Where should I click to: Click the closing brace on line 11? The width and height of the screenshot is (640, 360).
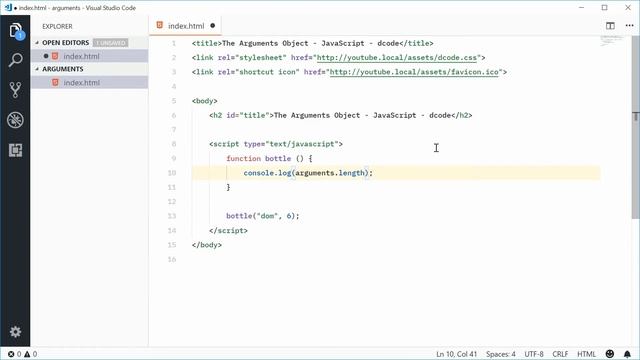228,187
